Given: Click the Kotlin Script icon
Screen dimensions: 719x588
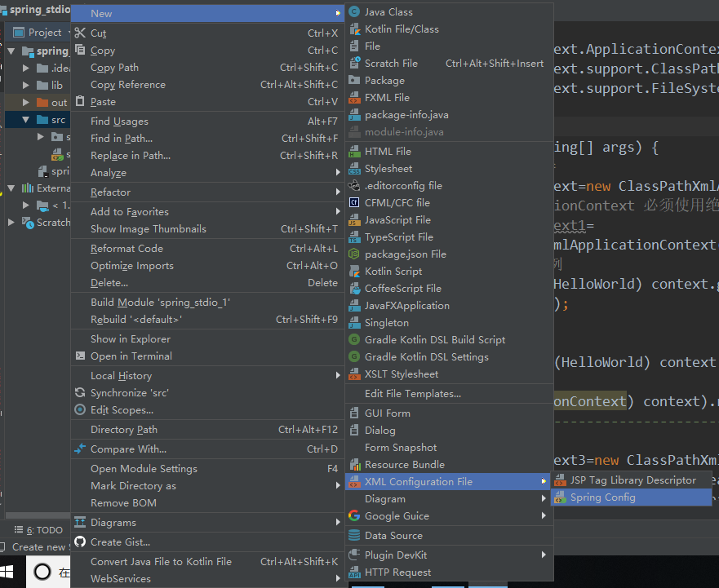Looking at the screenshot, I should (354, 272).
